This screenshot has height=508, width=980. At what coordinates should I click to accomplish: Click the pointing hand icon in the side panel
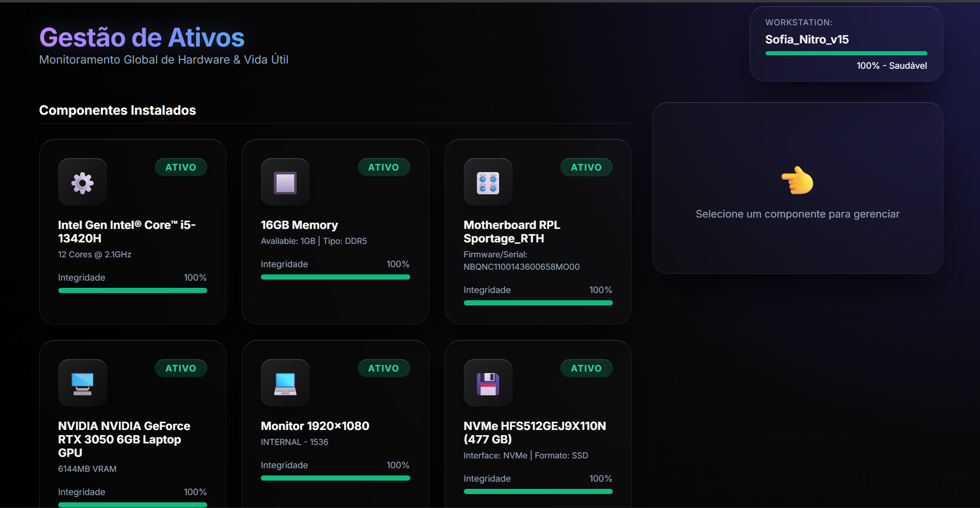point(797,180)
